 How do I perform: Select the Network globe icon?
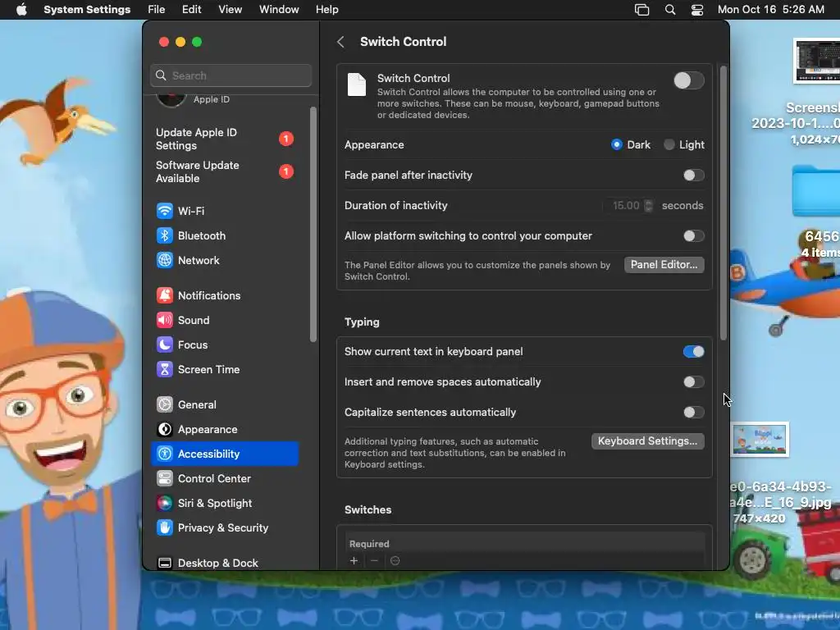164,260
